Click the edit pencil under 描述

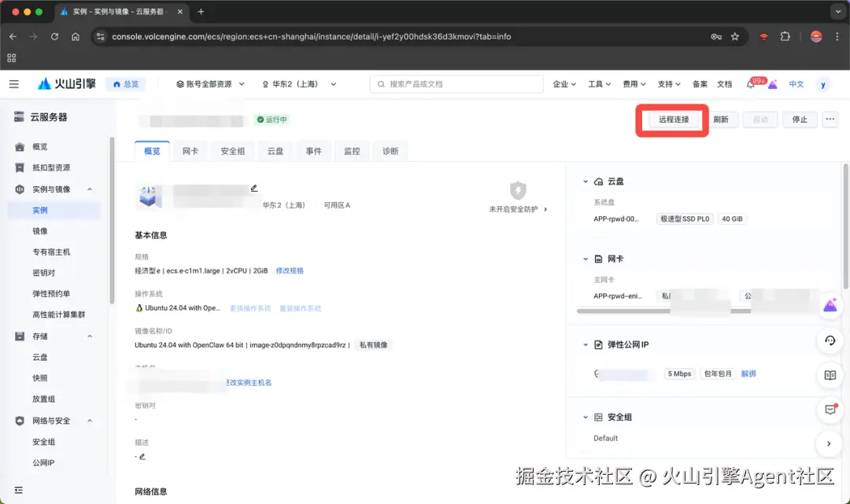142,456
